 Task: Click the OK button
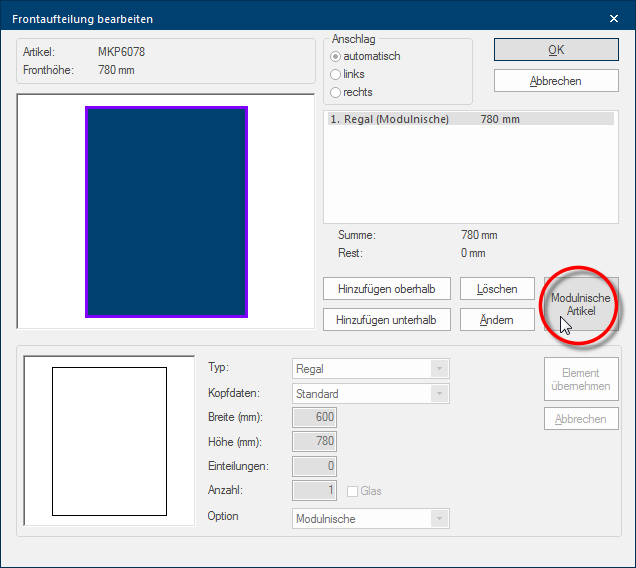click(556, 50)
